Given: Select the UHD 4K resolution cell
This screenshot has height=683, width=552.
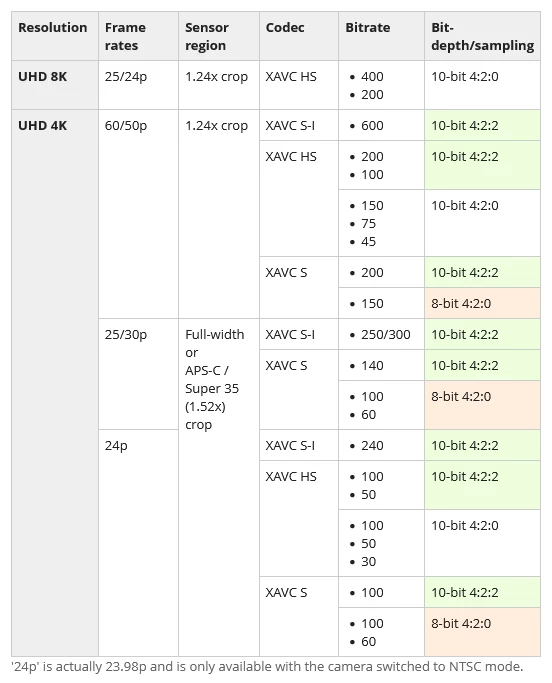Looking at the screenshot, I should click(55, 383).
